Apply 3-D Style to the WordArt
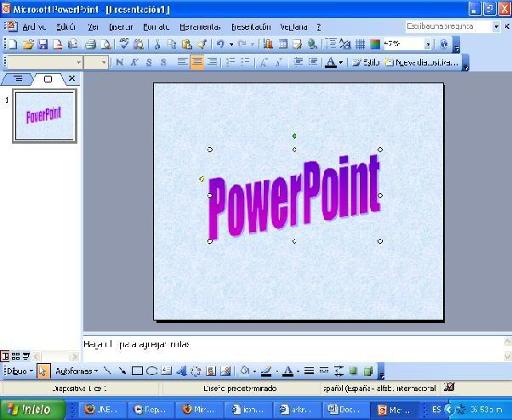The width and height of the screenshot is (512, 420). click(368, 371)
